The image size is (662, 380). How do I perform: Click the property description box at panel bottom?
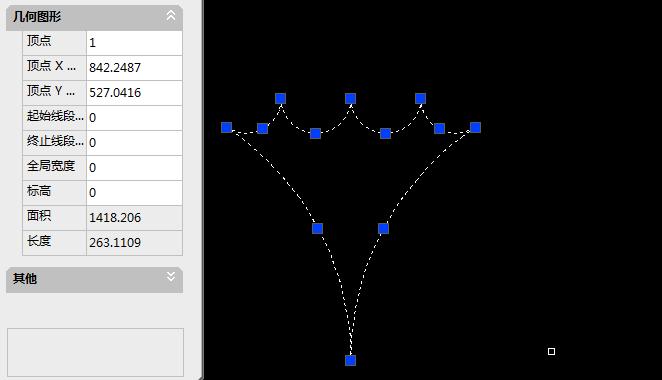click(x=95, y=352)
